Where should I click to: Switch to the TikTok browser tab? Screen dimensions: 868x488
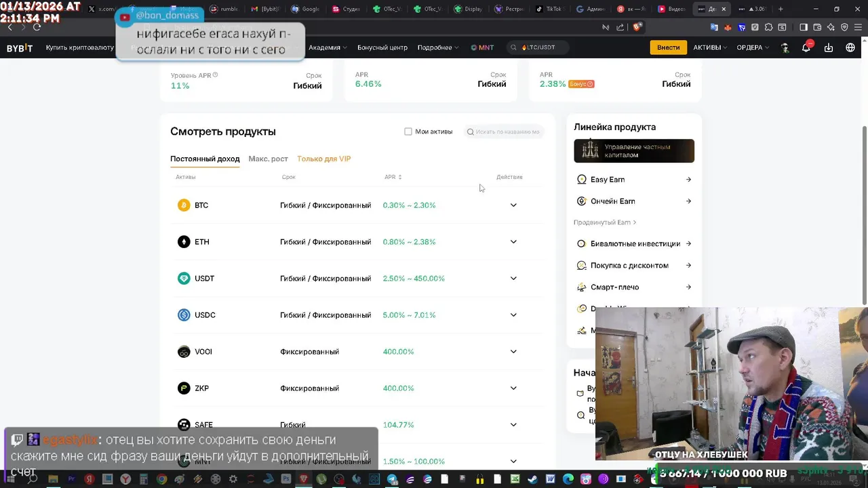click(x=549, y=9)
